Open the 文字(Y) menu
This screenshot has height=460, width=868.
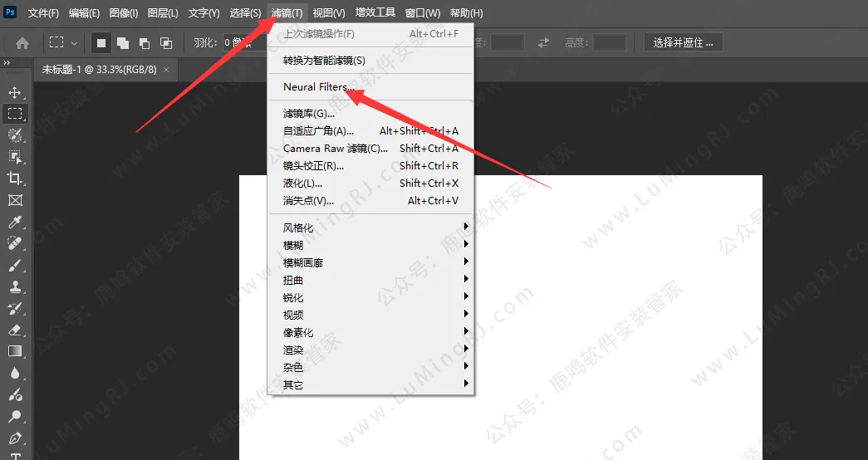tap(204, 12)
